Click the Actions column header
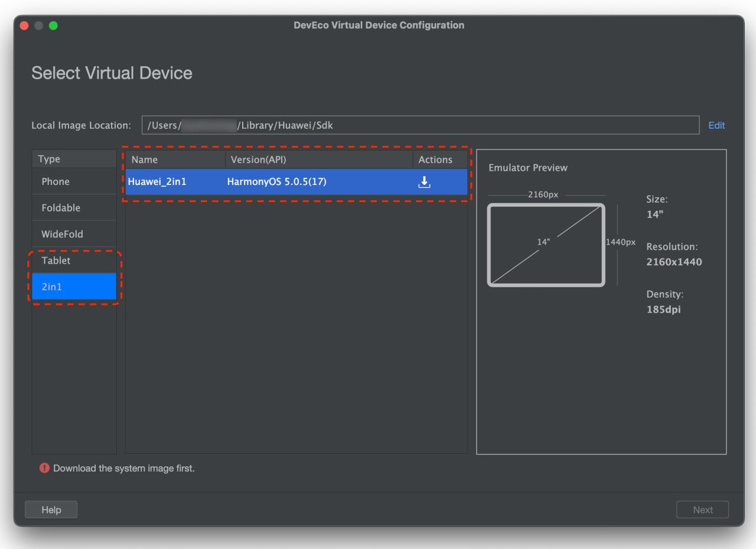Image resolution: width=756 pixels, height=549 pixels. point(435,160)
